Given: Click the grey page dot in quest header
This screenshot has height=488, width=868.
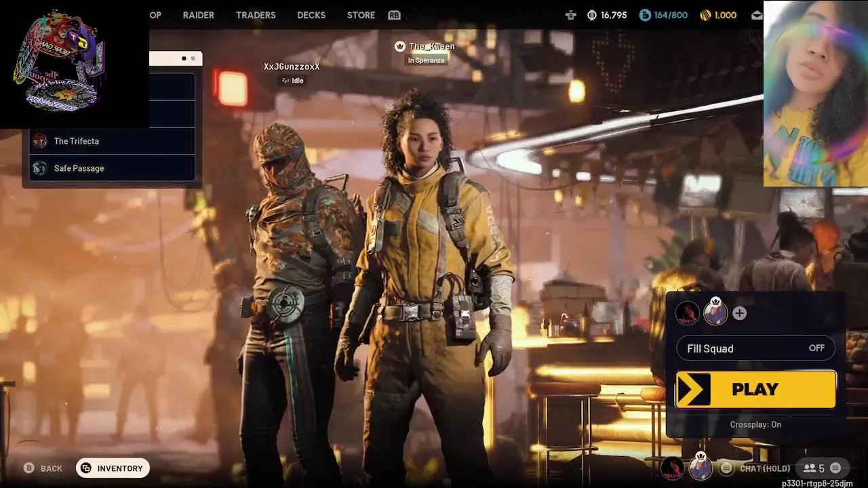Looking at the screenshot, I should pyautogui.click(x=193, y=59).
